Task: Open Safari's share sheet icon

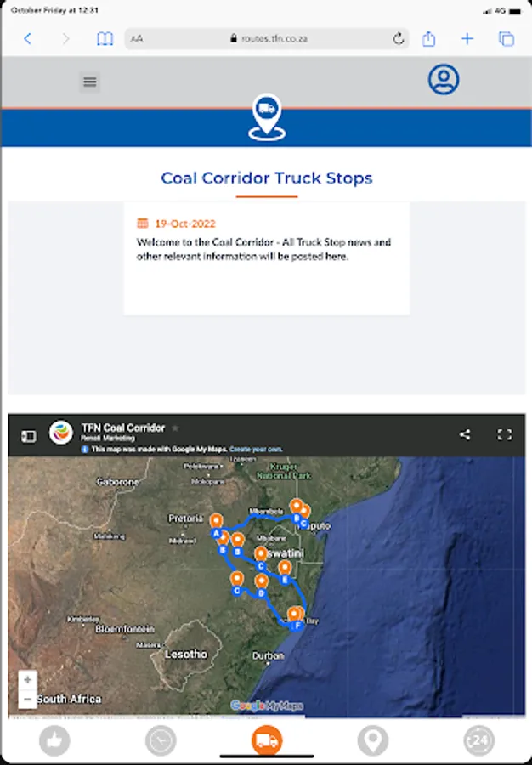Action: (428, 38)
